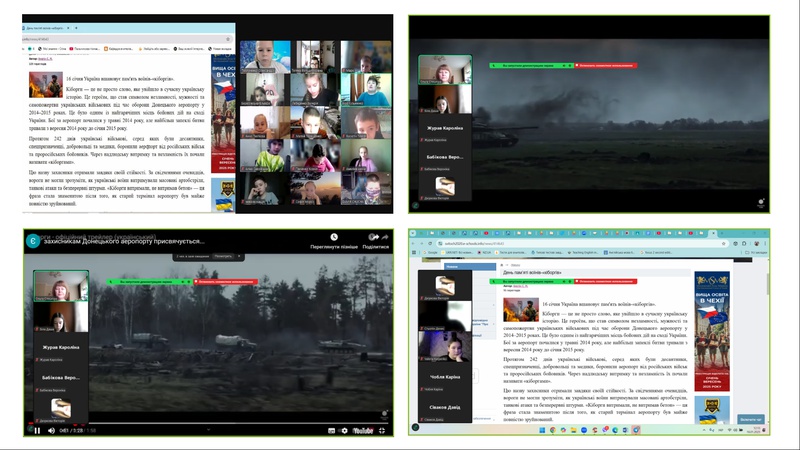Click article image in top-left browser page
The width and height of the screenshot is (800, 450).
46,84
